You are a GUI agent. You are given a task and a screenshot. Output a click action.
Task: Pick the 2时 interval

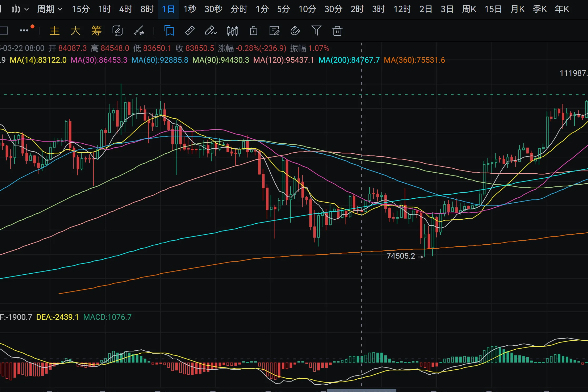pyautogui.click(x=357, y=9)
